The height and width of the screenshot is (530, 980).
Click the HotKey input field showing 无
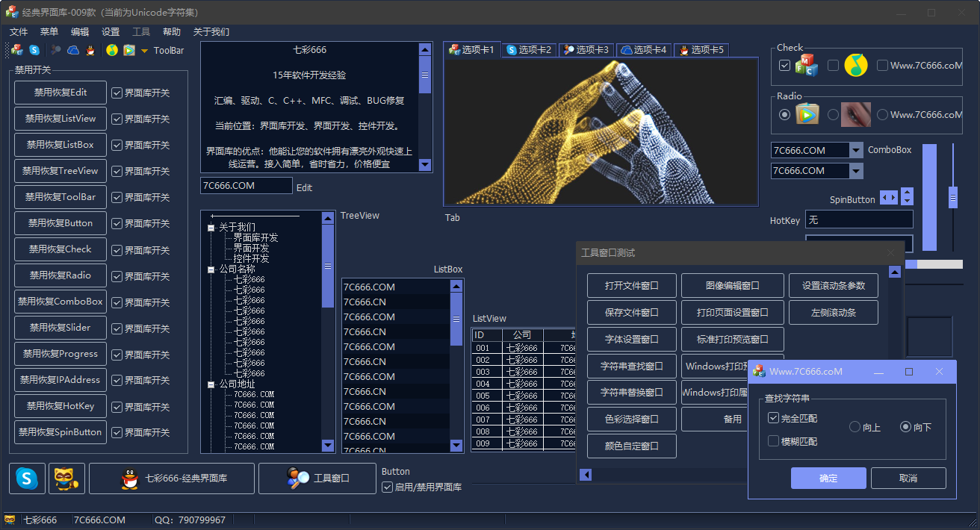[x=859, y=220]
